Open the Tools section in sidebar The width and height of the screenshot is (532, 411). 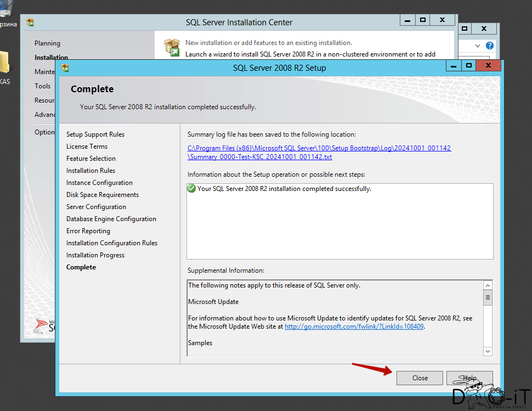point(42,86)
